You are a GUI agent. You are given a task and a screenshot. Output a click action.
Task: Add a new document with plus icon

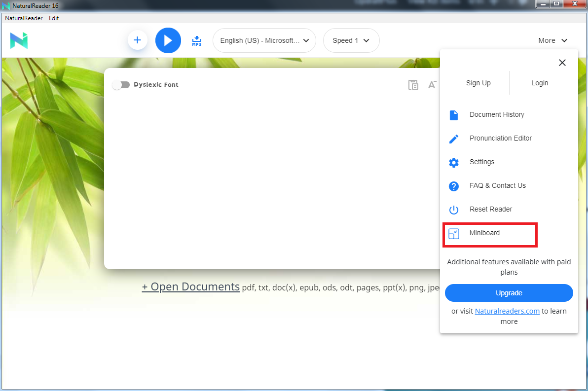[x=137, y=40]
